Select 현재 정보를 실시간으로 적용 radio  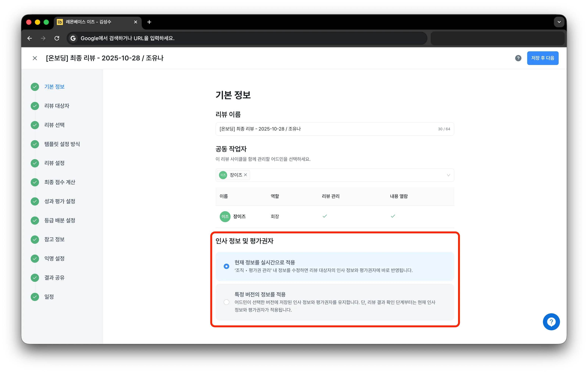coord(226,266)
